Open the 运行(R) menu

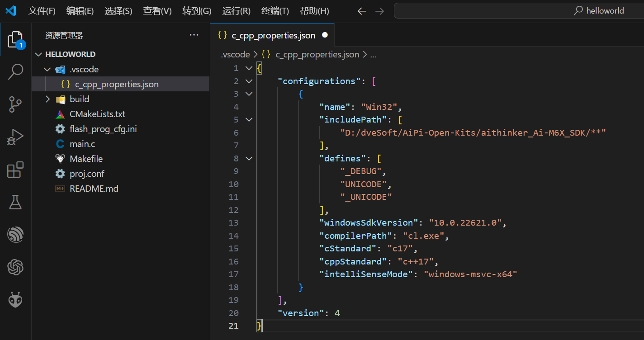pos(237,11)
